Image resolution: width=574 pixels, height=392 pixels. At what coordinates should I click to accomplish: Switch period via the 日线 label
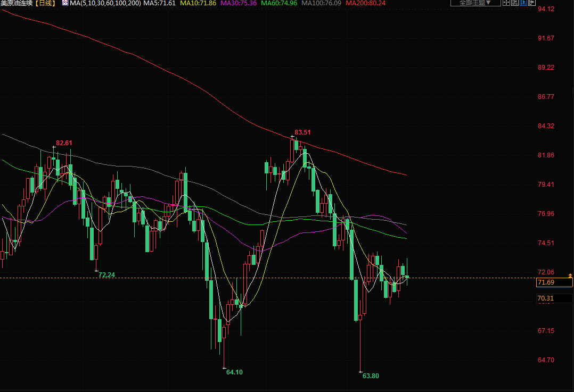tap(46, 3)
